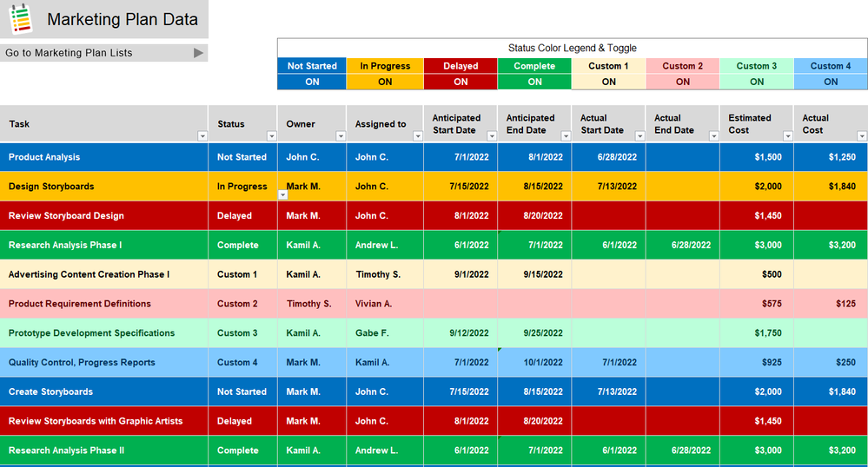Click the Custom 2 status cell
The image size is (868, 467).
click(x=243, y=304)
